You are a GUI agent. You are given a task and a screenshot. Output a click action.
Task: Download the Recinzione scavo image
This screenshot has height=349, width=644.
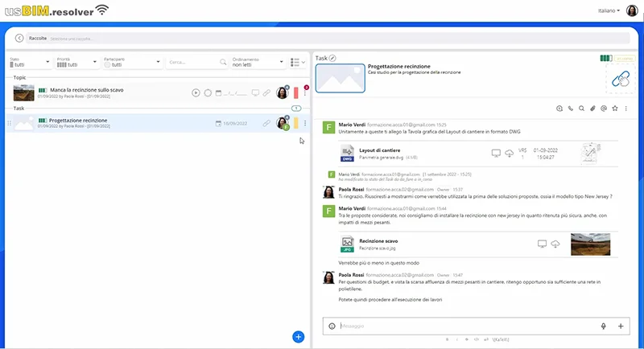pos(555,244)
